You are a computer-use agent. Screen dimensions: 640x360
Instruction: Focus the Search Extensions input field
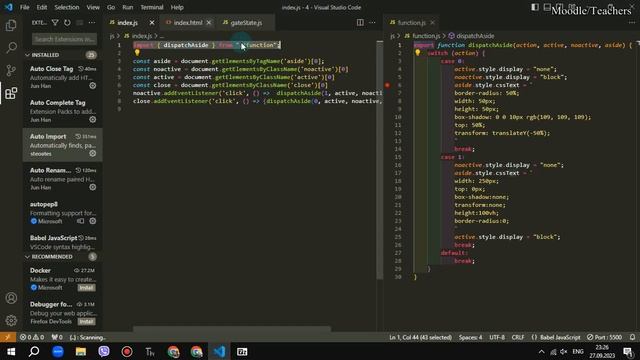pyautogui.click(x=64, y=39)
